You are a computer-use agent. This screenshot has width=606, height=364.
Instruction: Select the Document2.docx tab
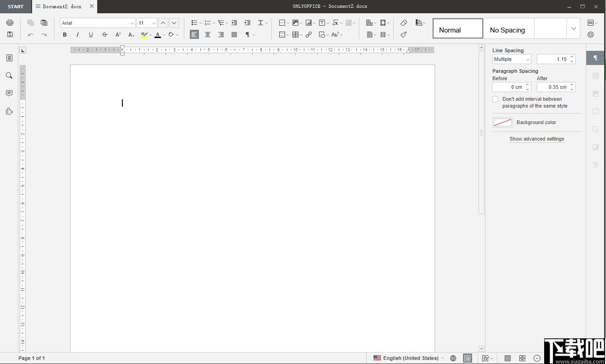[x=62, y=6]
